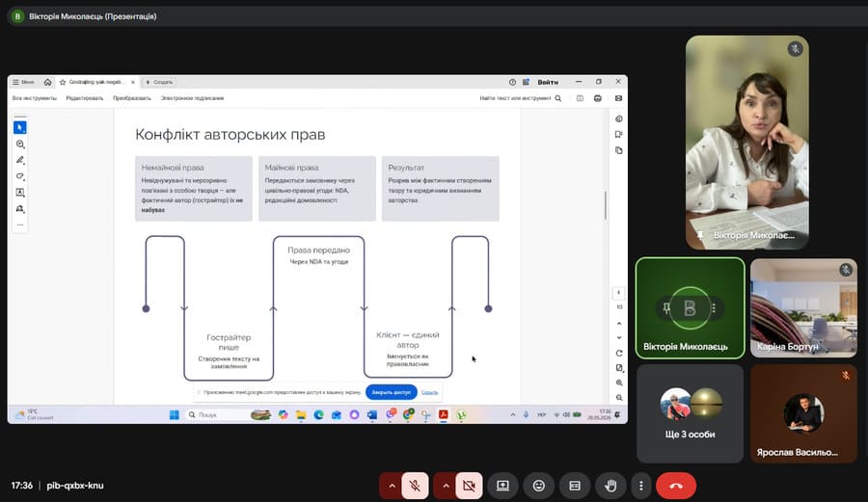The image size is (868, 502).
Task: Go to Acrobat home icon
Action: click(47, 82)
